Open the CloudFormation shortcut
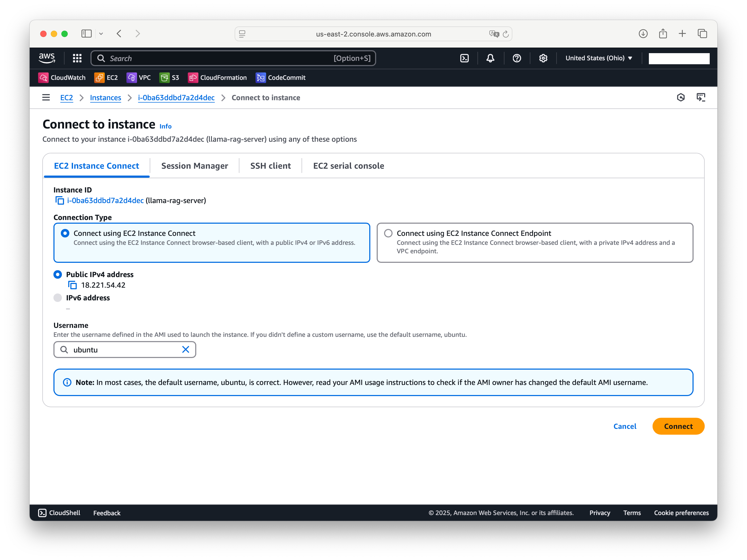The image size is (747, 560). [x=217, y=78]
